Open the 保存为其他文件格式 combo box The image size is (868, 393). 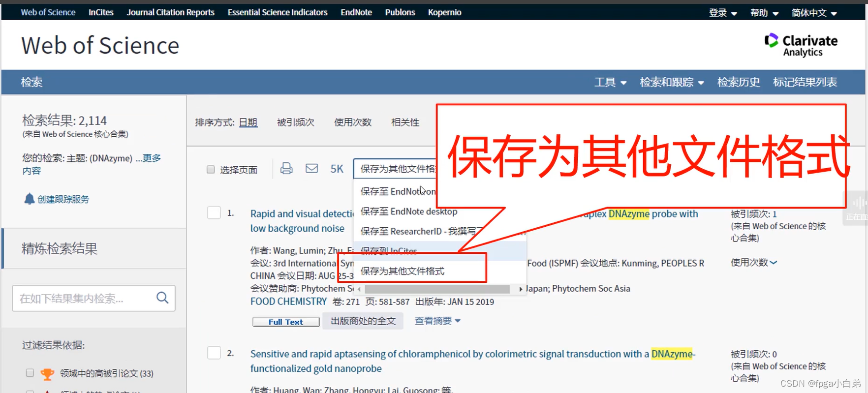[x=395, y=169]
